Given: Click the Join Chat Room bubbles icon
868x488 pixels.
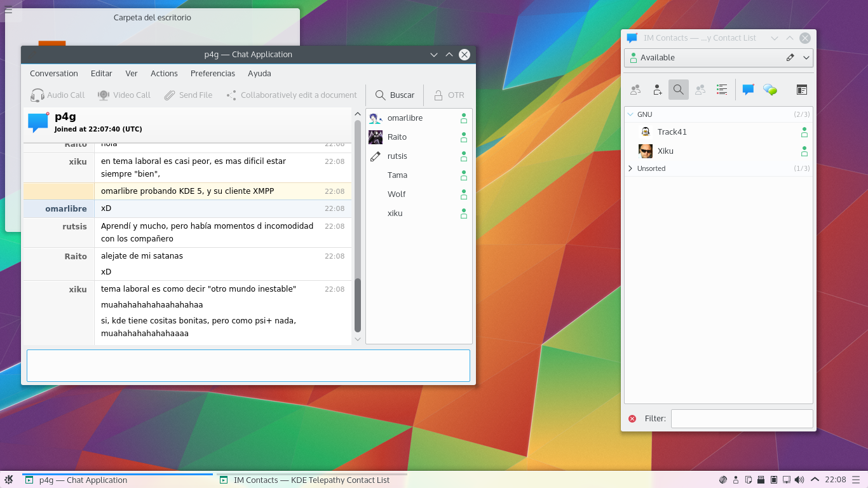Looking at the screenshot, I should pos(770,90).
